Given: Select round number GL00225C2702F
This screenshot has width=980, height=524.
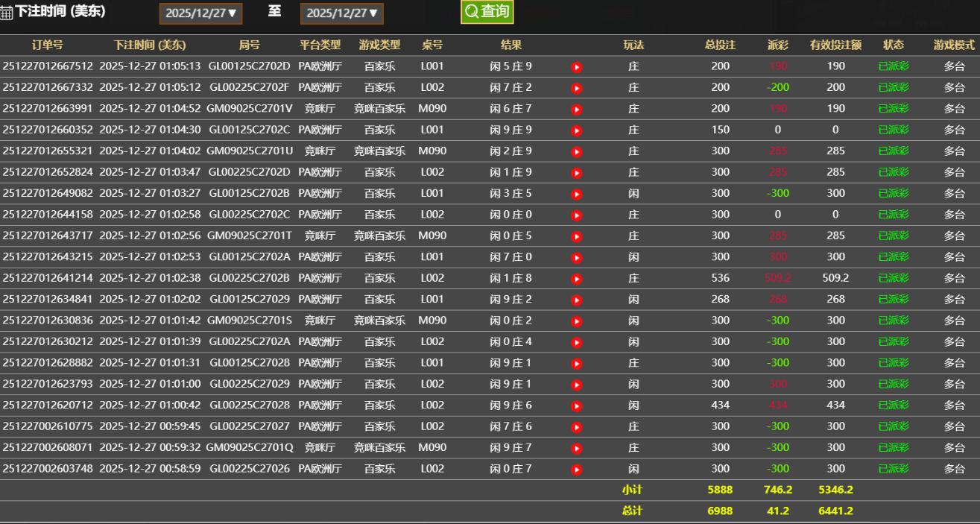Looking at the screenshot, I should (x=250, y=87).
